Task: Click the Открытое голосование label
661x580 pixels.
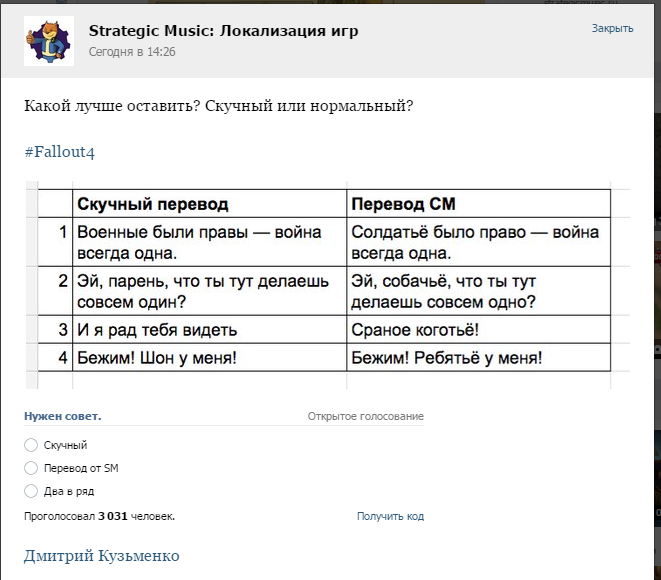Action: pyautogui.click(x=365, y=416)
